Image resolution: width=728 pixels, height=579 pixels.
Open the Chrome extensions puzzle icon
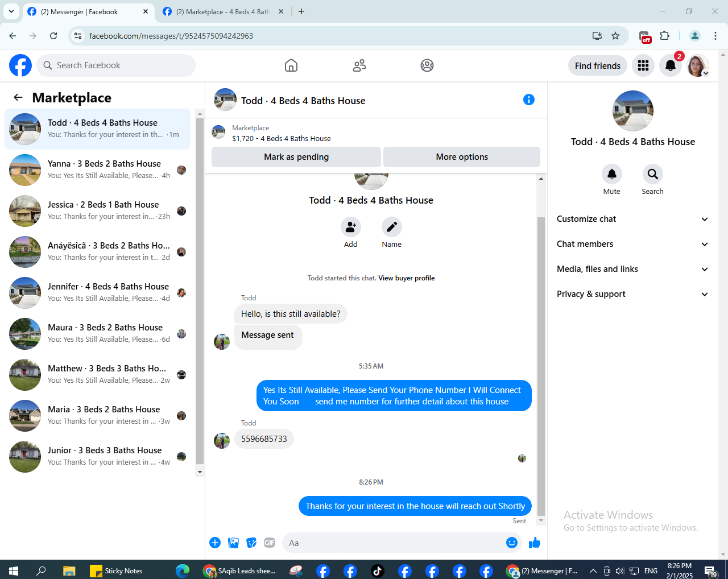[x=664, y=36]
